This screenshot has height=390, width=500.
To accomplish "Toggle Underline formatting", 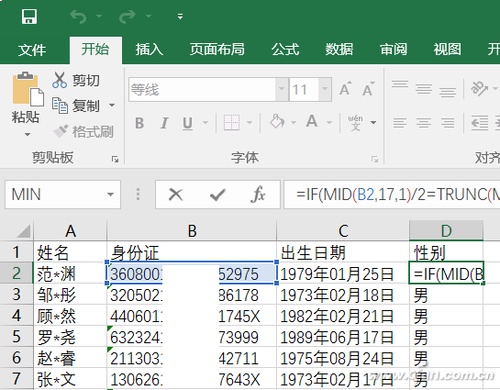I will click(x=188, y=123).
